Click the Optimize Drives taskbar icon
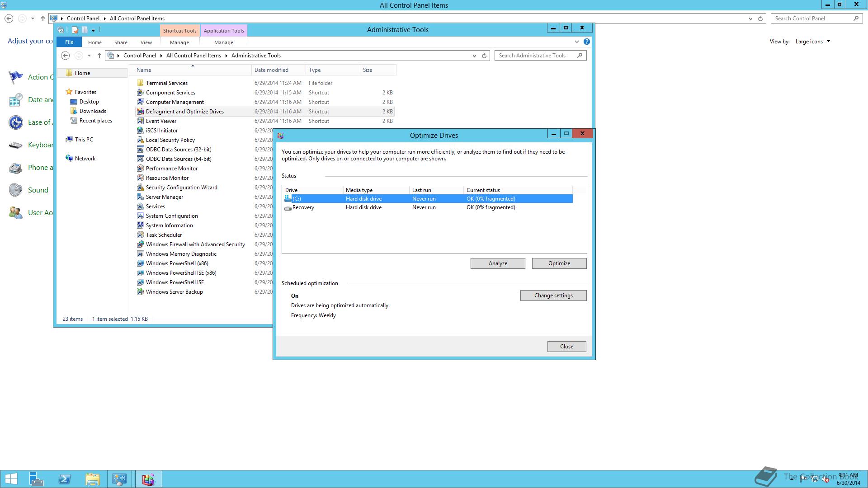This screenshot has width=868, height=488. point(148,479)
